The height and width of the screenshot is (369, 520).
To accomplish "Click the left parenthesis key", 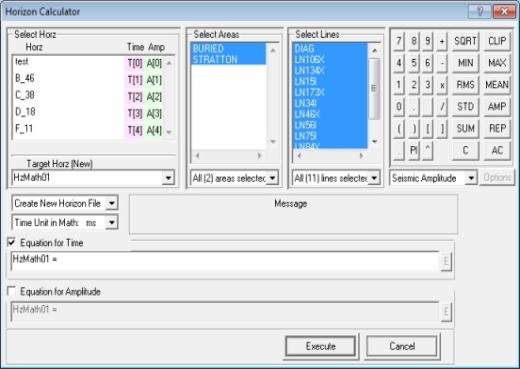I will click(399, 129).
